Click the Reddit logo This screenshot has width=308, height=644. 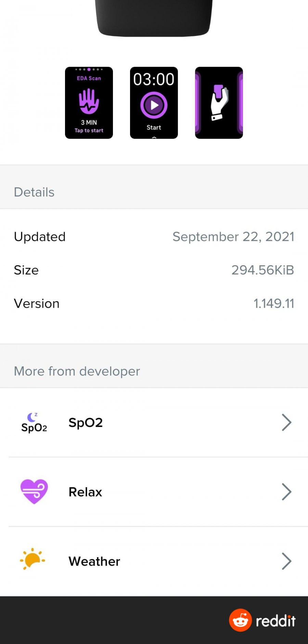click(262, 620)
